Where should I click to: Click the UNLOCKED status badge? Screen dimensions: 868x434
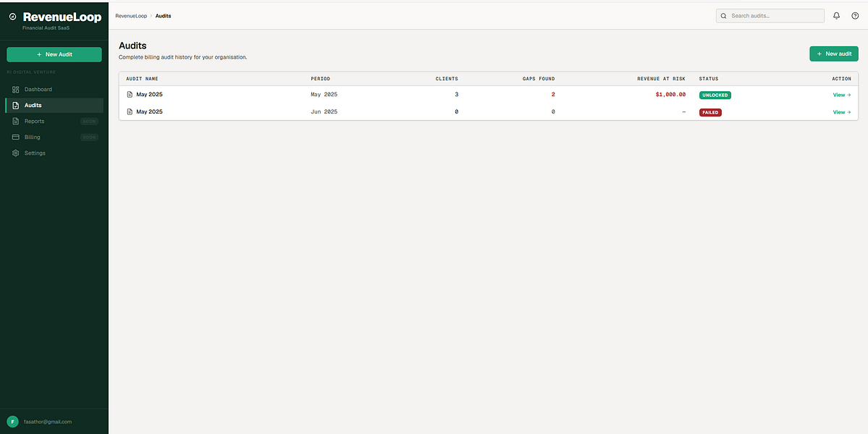coord(715,95)
